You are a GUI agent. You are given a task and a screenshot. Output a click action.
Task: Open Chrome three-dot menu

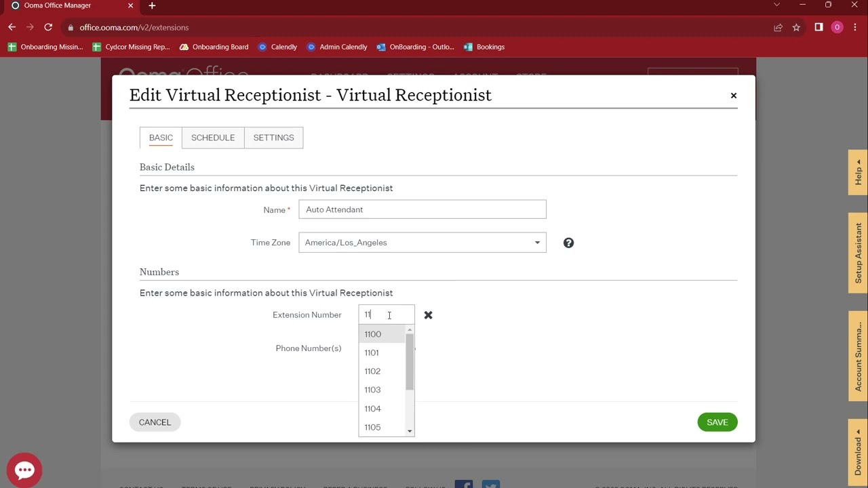click(x=855, y=27)
